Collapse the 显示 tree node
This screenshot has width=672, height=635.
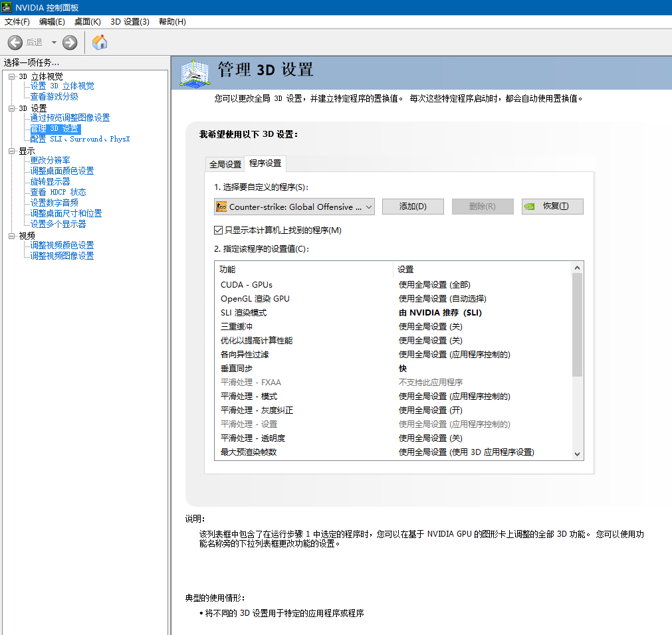(x=11, y=151)
